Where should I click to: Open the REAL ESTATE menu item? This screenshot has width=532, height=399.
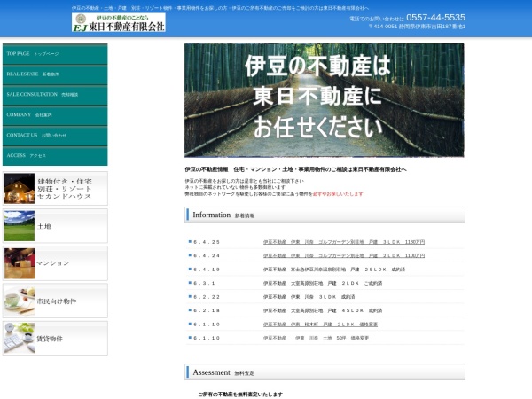[x=55, y=74]
